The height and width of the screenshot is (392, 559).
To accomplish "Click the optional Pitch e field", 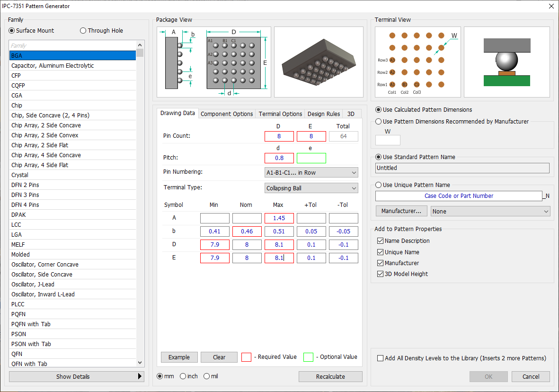I will (311, 158).
